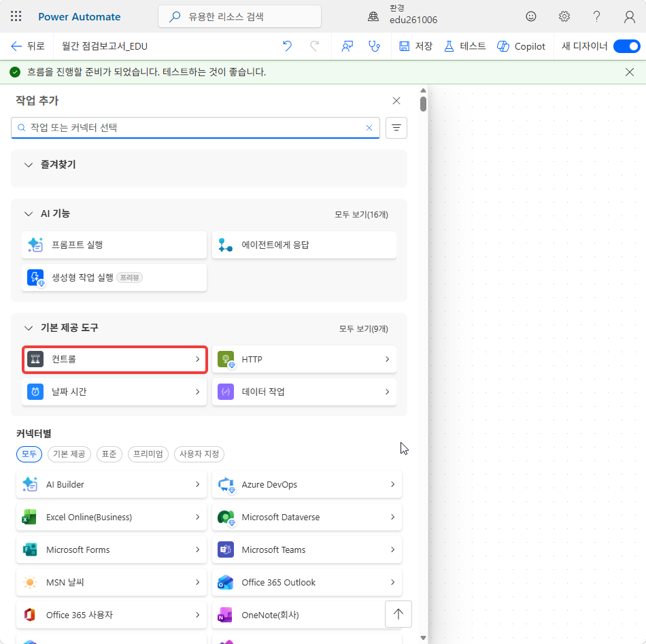Viewport: 646px width, 644px height.
Task: Go back with the 뒤로 button
Action: 28,46
